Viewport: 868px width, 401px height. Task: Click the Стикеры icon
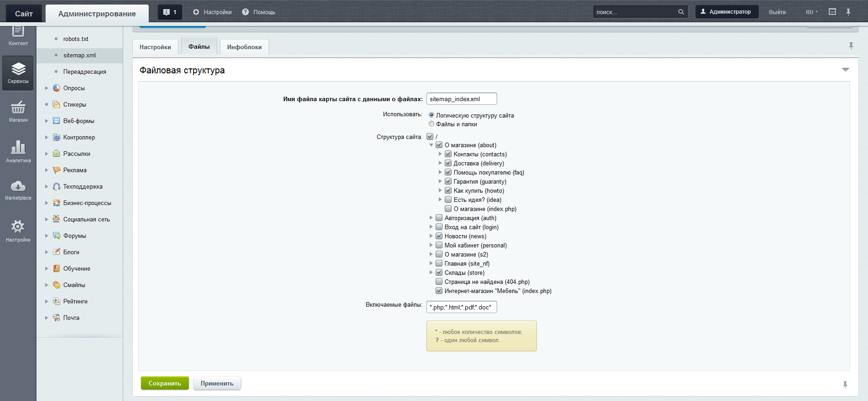(57, 104)
